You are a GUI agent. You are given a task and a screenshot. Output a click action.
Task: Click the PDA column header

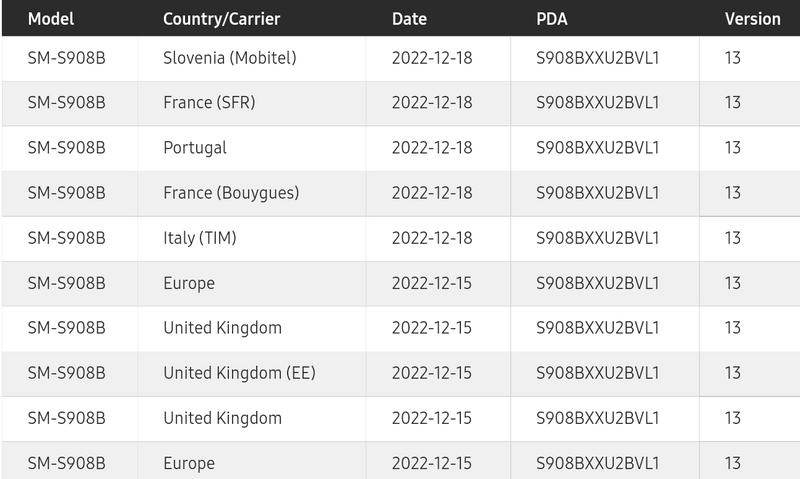click(552, 19)
